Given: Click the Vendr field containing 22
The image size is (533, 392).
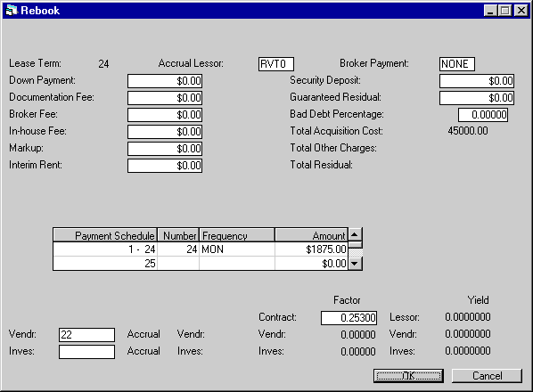Looking at the screenshot, I should pos(86,335).
